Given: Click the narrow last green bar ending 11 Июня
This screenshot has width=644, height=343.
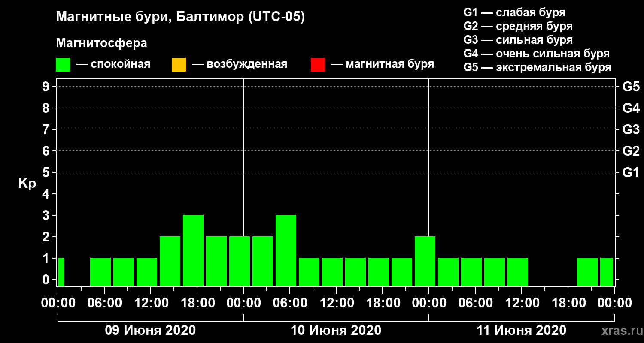Looking at the screenshot, I should pos(607,272).
